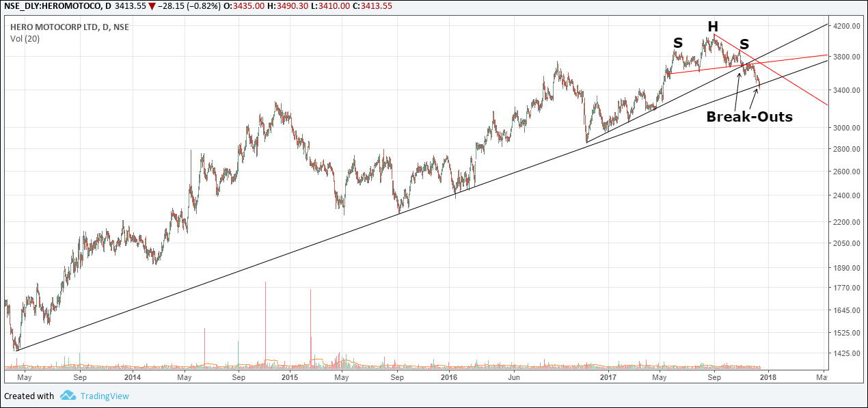Image resolution: width=868 pixels, height=408 pixels.
Task: Select the H head annotation label
Action: tap(713, 27)
